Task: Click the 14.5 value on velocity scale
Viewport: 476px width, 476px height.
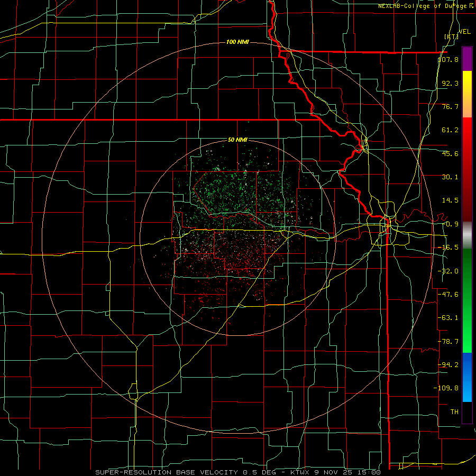Action: click(450, 200)
